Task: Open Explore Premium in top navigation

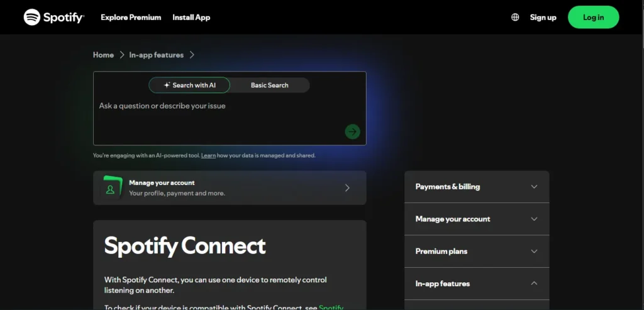Action: click(x=131, y=17)
